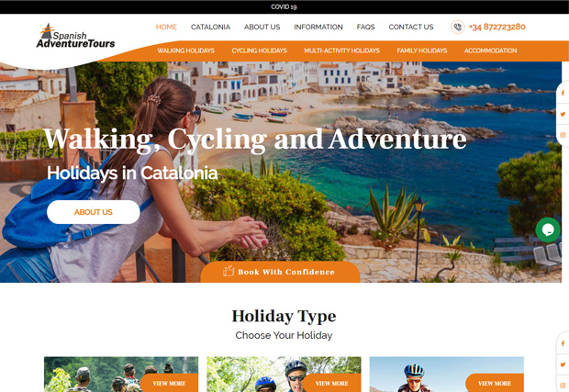Viewport: 569px width, 392px height.
Task: Click the Instagram icon beside the hero image
Action: [563, 135]
